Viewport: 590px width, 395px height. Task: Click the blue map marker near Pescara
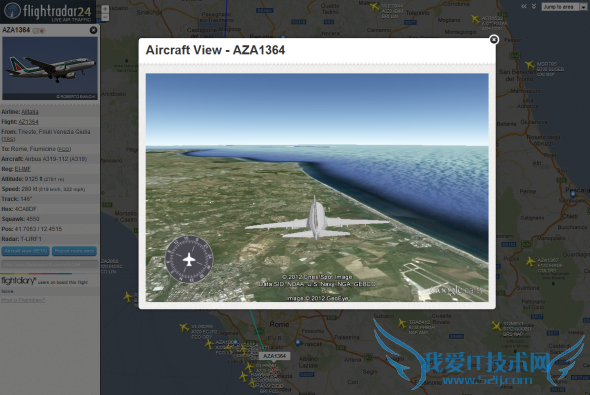(x=573, y=194)
